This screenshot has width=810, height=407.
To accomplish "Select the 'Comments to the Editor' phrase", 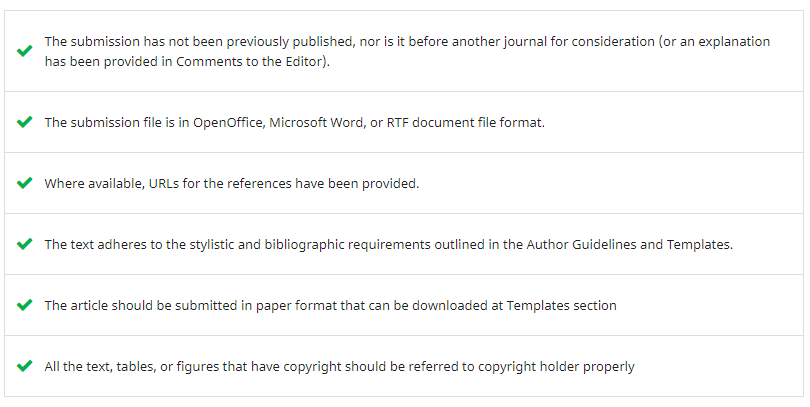I will (248, 61).
